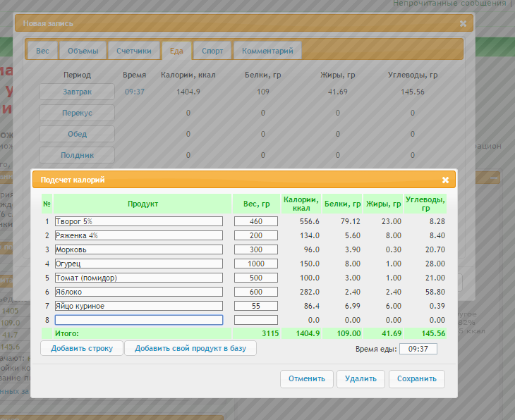Screen dimensions: 515x420
Task: Open the Объемы tab
Action: click(x=83, y=51)
